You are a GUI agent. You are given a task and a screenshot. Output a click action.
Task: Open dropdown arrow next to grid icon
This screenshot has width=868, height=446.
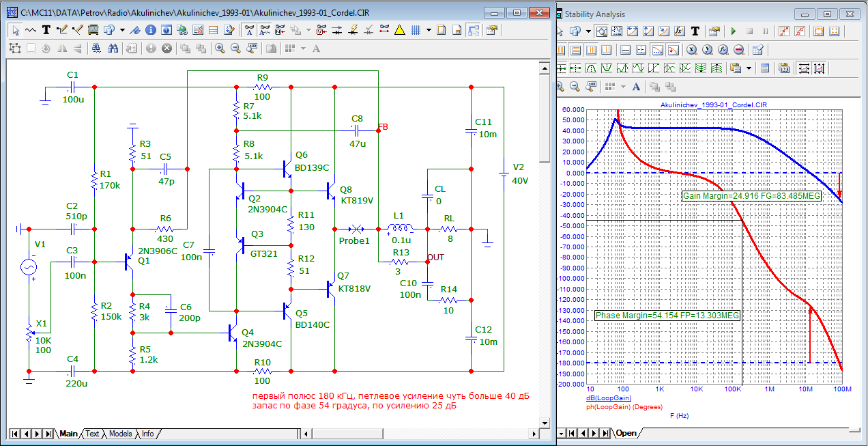tap(429, 30)
